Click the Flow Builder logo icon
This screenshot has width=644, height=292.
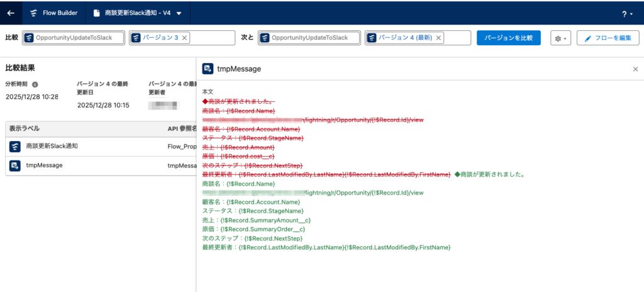point(33,13)
